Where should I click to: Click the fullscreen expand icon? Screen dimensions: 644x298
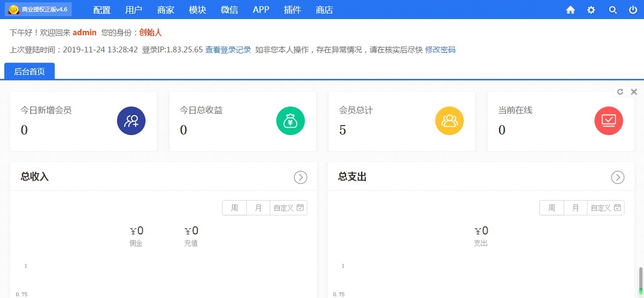(x=634, y=92)
